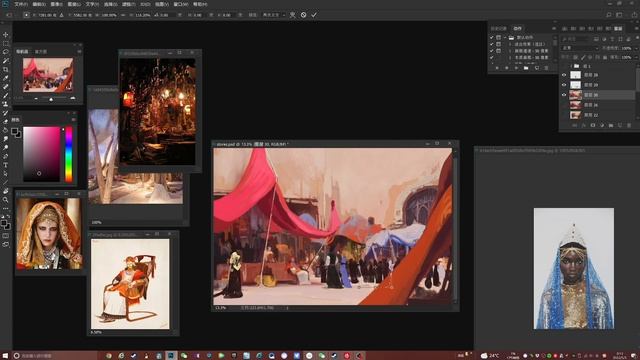Viewport: 640px width, 360px height.
Task: Toggle visibility of the bottom layer 图层 22
Action: 564,115
